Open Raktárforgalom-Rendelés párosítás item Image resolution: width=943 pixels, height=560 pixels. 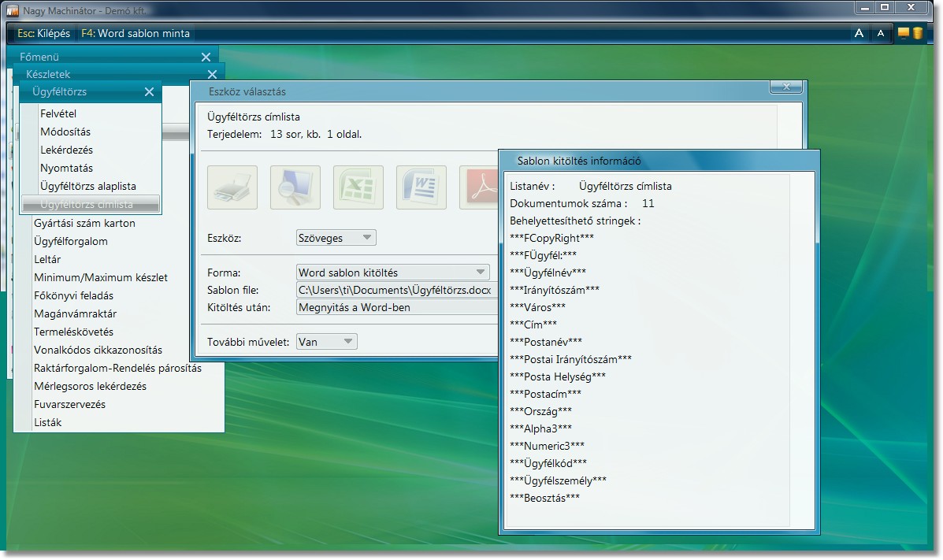tap(118, 368)
